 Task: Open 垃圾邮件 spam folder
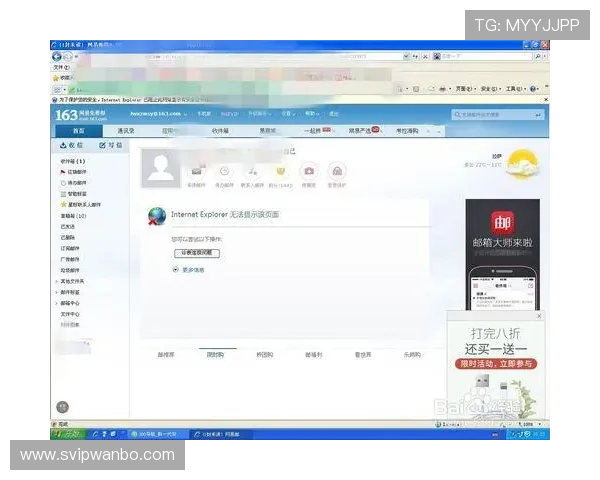[x=70, y=270]
